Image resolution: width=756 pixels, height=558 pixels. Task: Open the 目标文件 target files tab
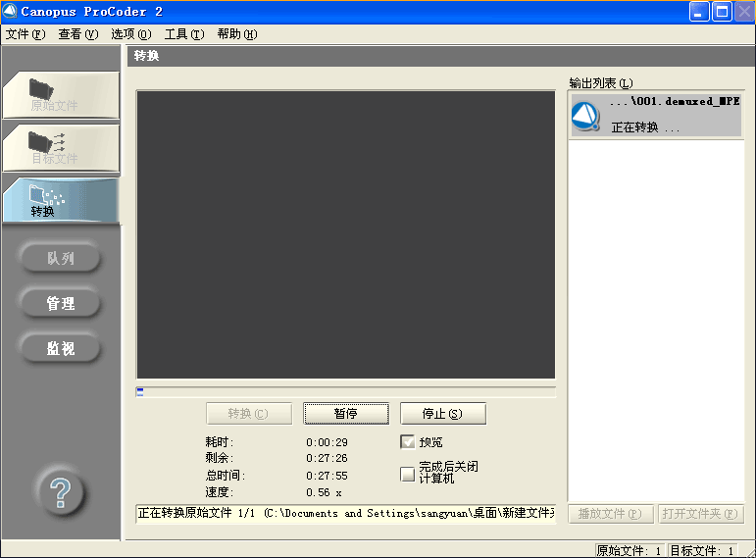(61, 147)
